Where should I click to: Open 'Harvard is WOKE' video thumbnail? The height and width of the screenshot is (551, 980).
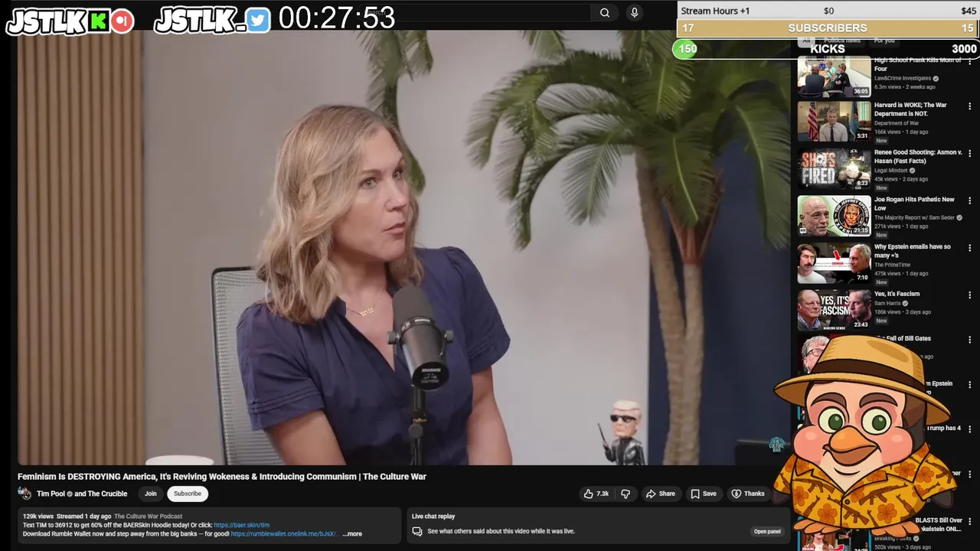click(834, 121)
